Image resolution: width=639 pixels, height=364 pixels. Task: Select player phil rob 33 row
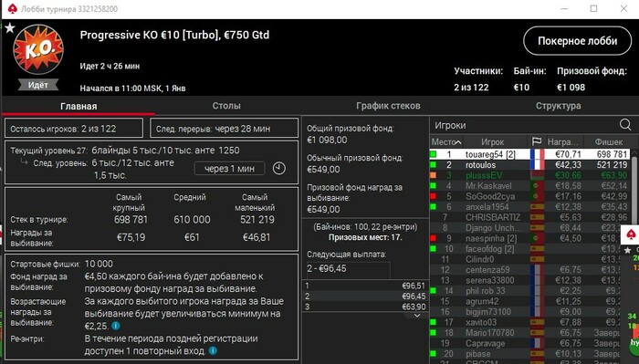[x=526, y=291]
